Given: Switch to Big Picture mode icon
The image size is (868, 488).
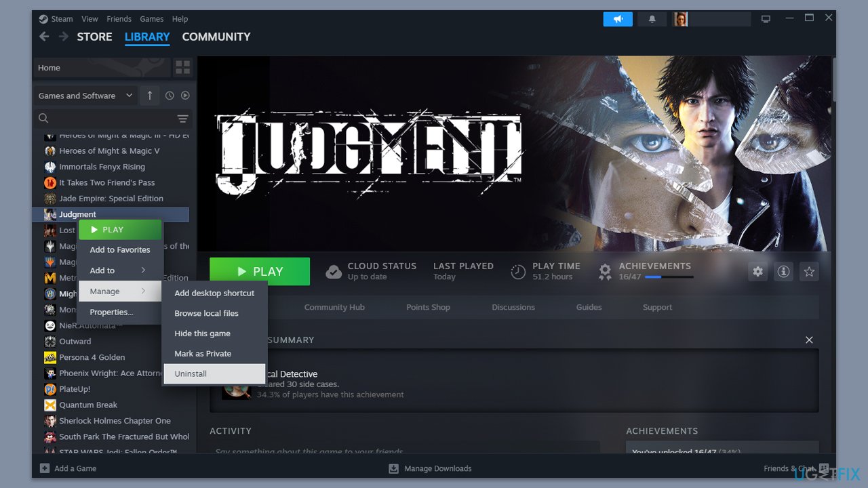Looking at the screenshot, I should click(766, 19).
